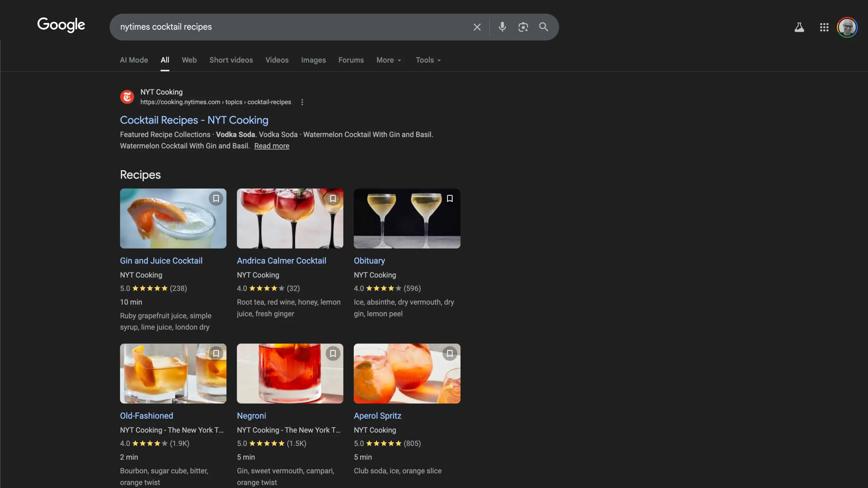Switch to the Short videos tab
Screen dimensions: 868x488
coord(231,60)
